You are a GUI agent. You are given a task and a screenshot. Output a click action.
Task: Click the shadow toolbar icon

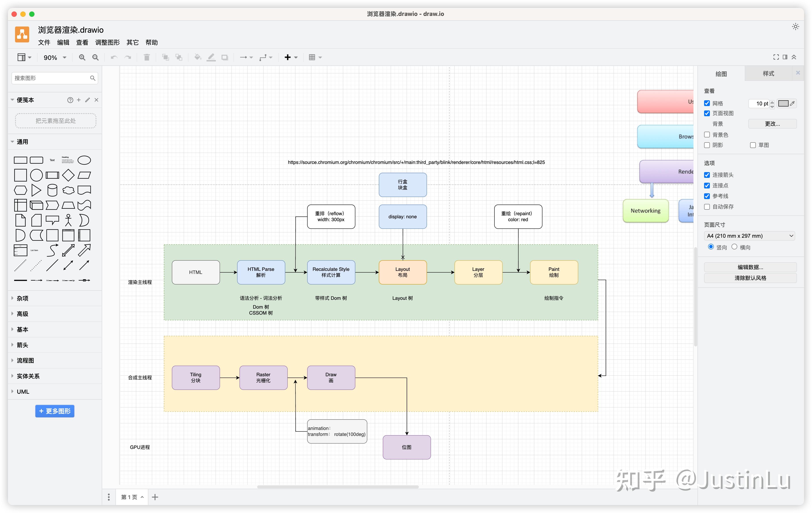click(225, 57)
